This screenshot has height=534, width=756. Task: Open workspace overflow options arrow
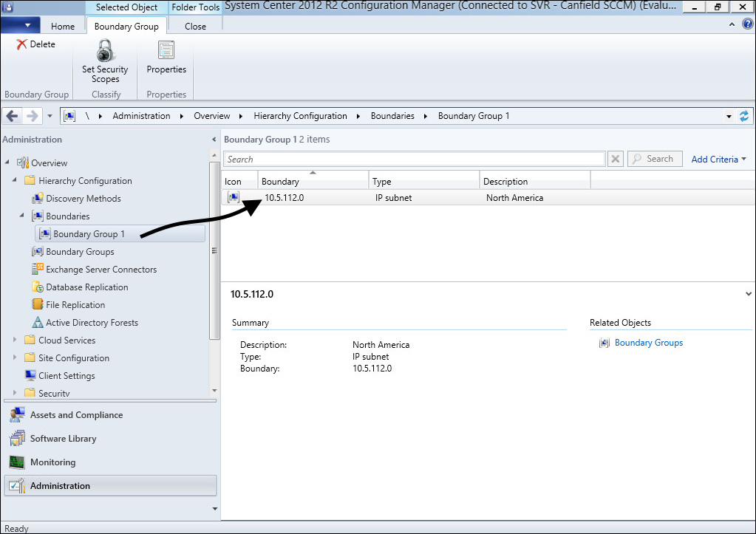point(214,508)
